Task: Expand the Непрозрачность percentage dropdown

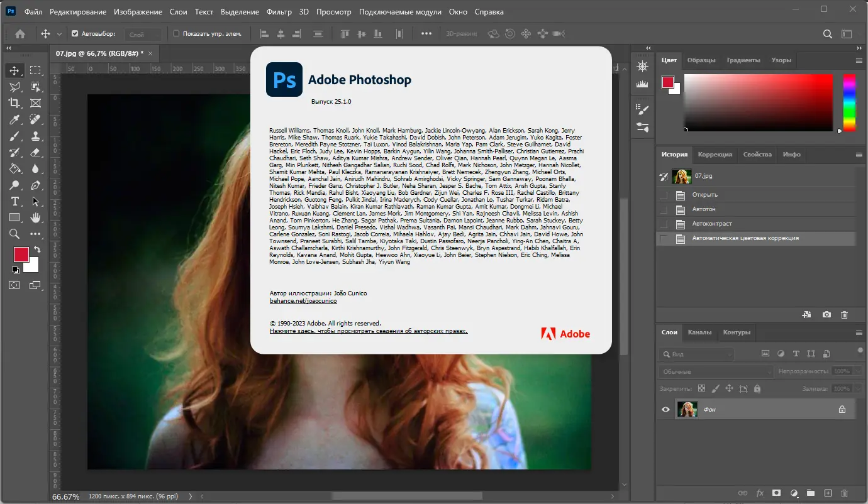Action: tap(858, 371)
